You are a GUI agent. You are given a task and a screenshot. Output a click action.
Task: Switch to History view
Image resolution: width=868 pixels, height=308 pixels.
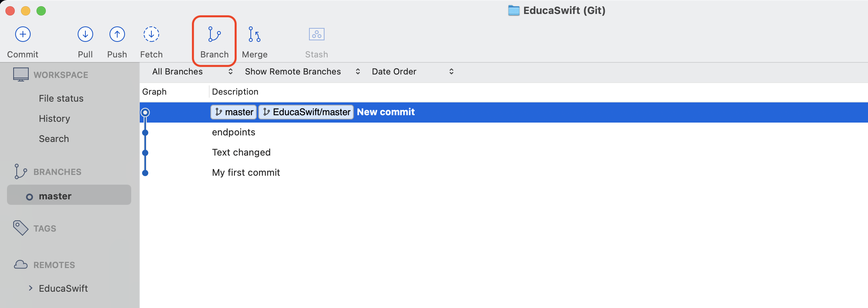pyautogui.click(x=54, y=119)
